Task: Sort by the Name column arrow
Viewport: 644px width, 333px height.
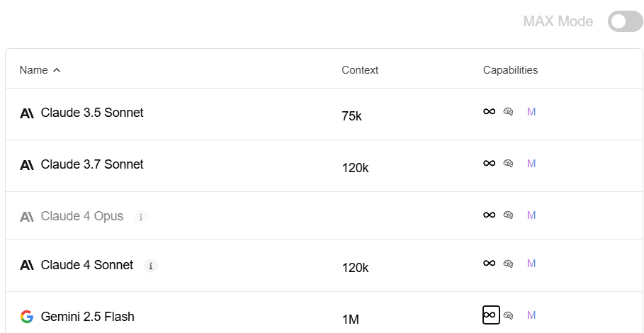Action: 57,70
